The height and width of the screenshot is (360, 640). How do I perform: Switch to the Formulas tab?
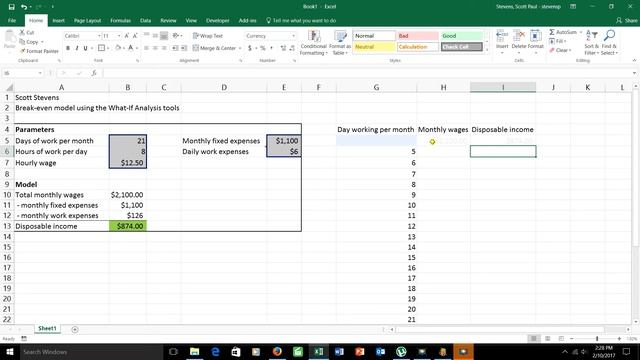[120, 20]
